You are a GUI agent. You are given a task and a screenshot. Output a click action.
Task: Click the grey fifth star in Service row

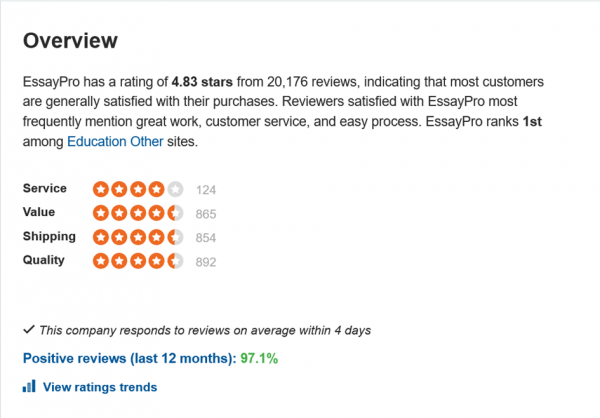click(x=176, y=189)
